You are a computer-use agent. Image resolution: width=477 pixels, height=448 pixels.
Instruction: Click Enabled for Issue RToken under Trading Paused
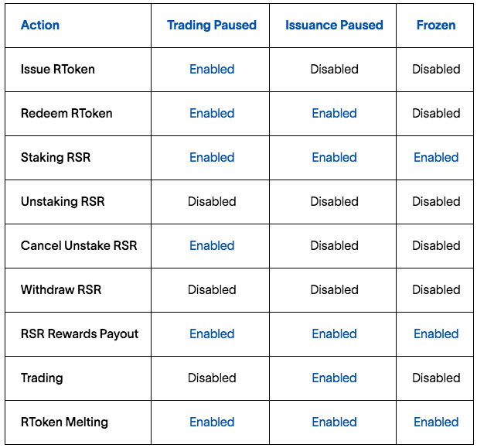point(212,69)
